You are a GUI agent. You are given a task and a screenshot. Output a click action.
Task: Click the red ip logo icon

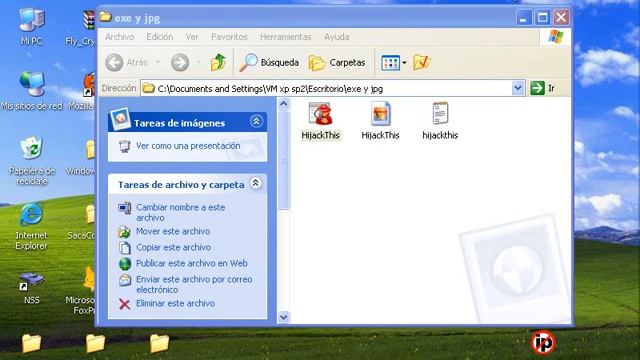543,342
